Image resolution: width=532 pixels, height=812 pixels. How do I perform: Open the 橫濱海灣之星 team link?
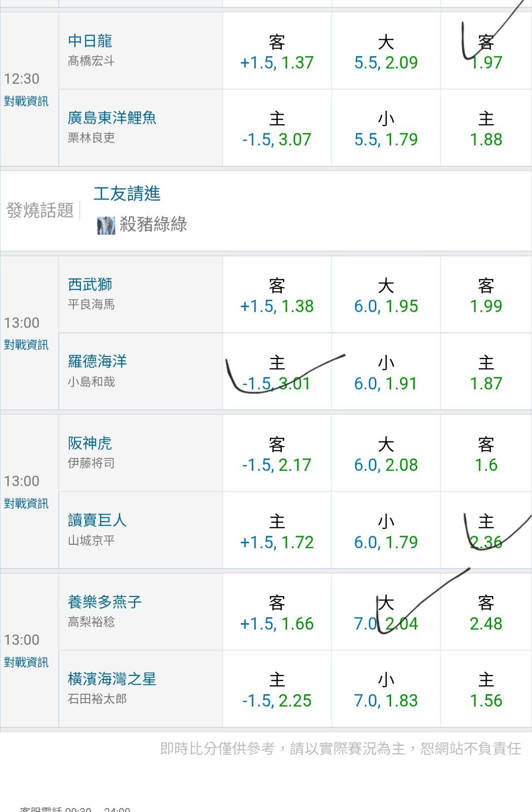pyautogui.click(x=112, y=679)
